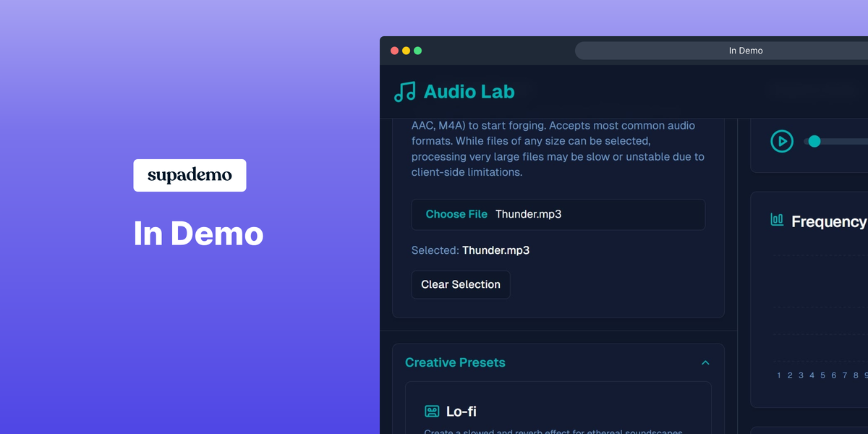Screen dimensions: 868x434
Task: Minimize the window with yellow button
Action: tap(406, 51)
